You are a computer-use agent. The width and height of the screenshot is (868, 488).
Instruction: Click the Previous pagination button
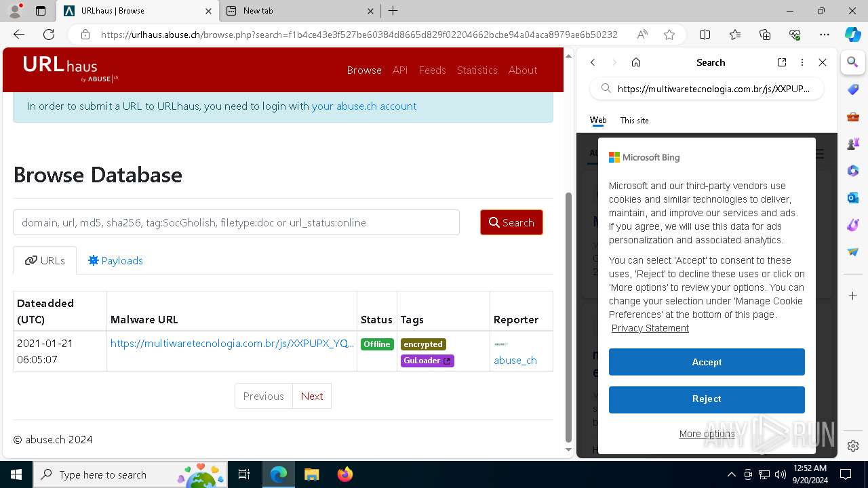click(x=264, y=396)
